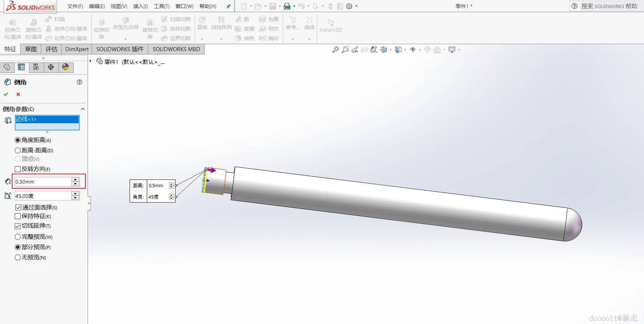Collapse the 倒角参数 section
This screenshot has width=644, height=324.
point(83,109)
